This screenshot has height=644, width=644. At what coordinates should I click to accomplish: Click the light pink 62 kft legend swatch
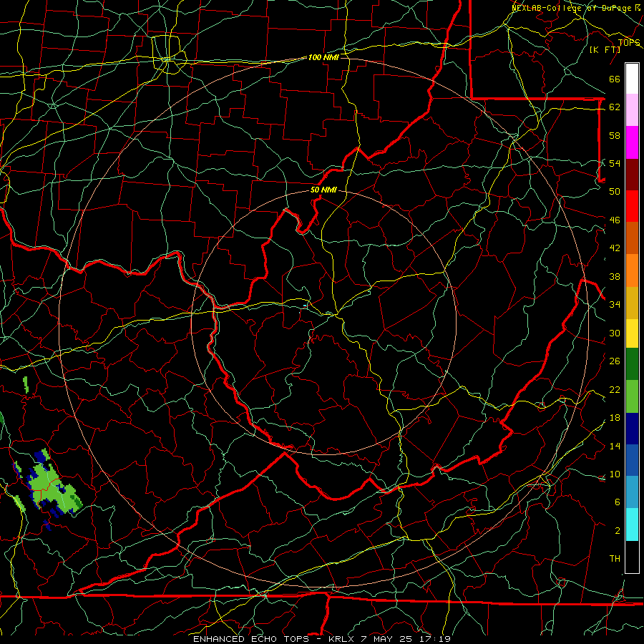pyautogui.click(x=632, y=110)
